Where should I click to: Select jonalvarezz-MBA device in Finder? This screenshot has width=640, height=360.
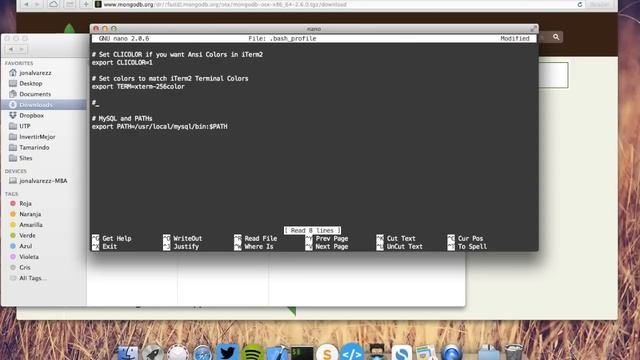(x=44, y=180)
